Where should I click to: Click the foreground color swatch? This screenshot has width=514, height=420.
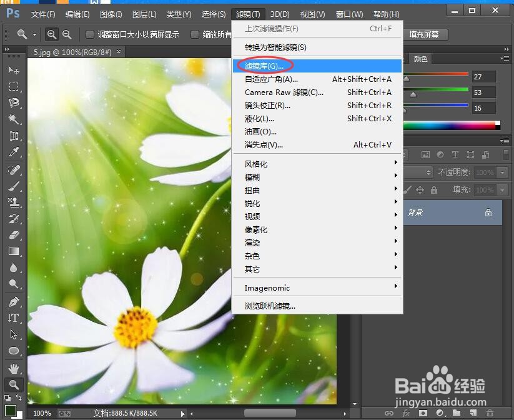[10, 410]
